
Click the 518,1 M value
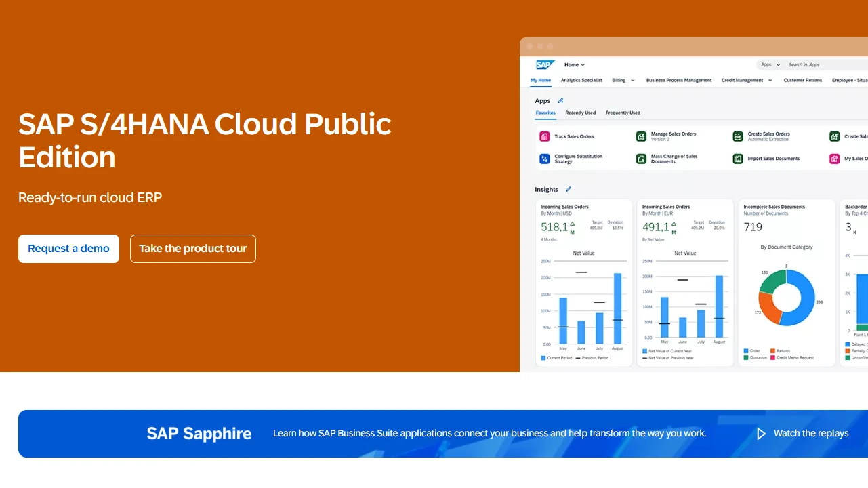pos(558,227)
